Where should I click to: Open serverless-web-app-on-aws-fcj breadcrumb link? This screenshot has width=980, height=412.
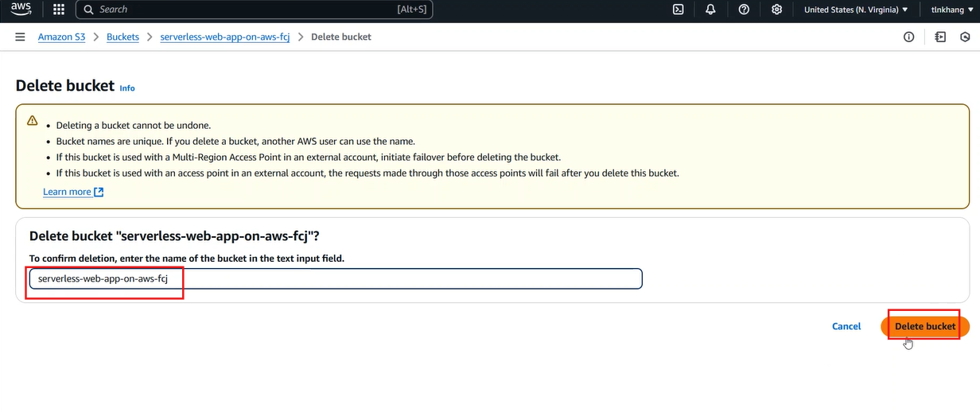[224, 37]
